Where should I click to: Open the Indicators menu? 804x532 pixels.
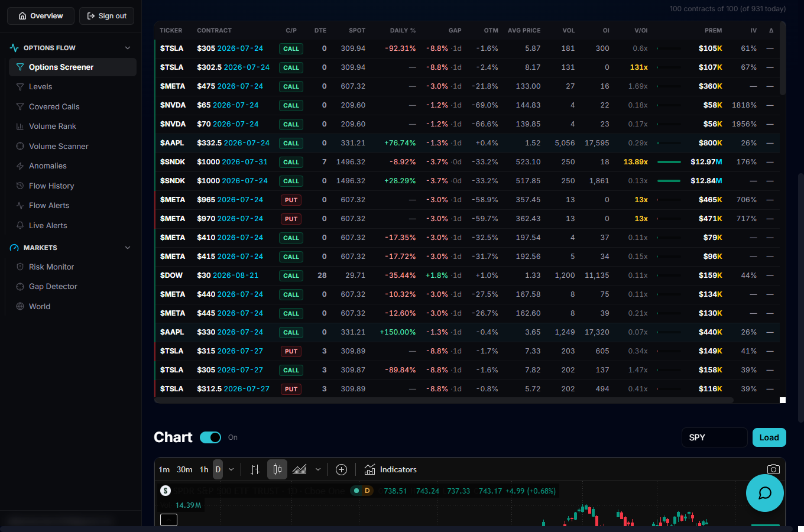click(391, 469)
